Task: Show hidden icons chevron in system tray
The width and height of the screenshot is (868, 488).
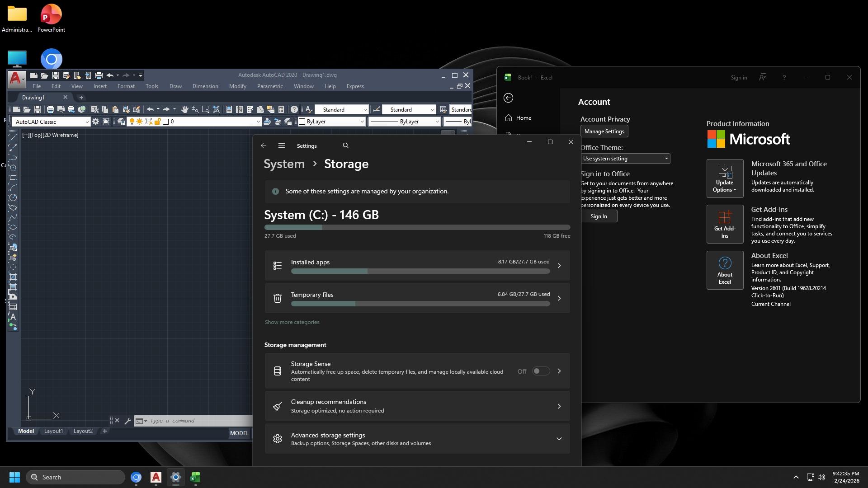Action: 796,477
